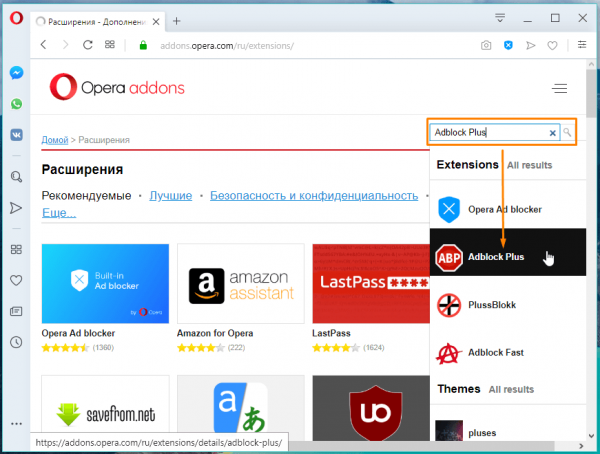Screen dimensions: 600x454
Task: Open Facebook Messenger in the sidebar
Action: point(16,73)
